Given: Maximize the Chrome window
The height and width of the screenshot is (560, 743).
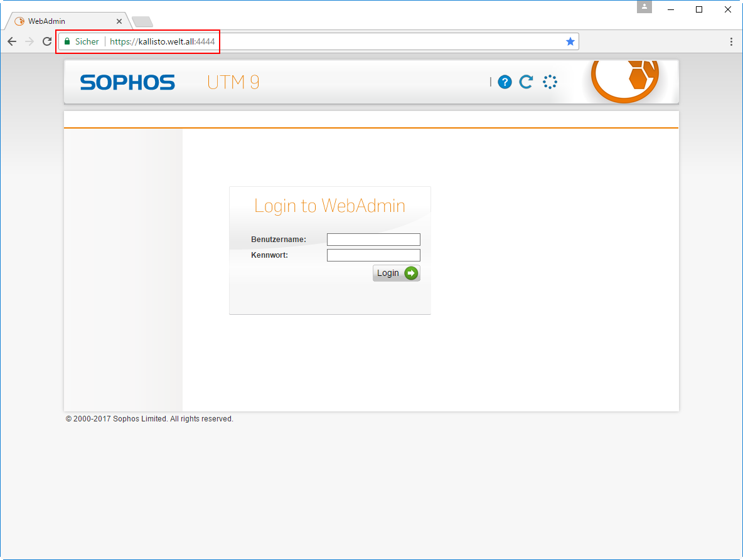Looking at the screenshot, I should [699, 9].
